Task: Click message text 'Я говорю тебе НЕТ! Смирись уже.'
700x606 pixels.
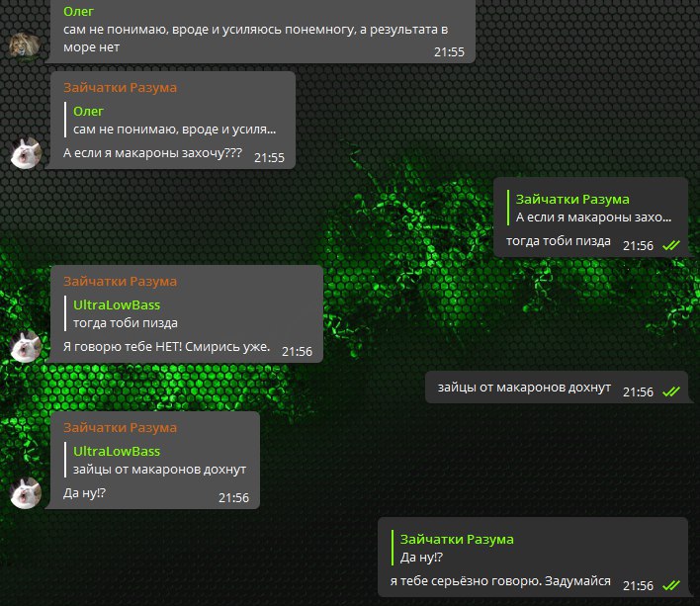Action: point(166,347)
